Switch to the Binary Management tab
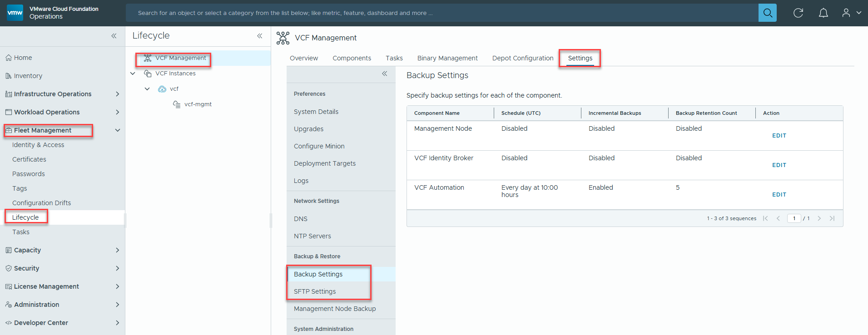 click(x=447, y=58)
